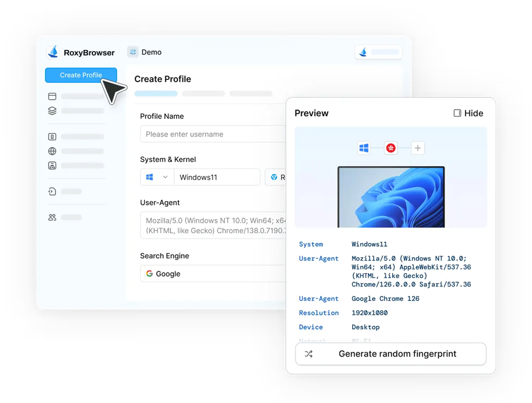Viewport: 532px width, 403px height.
Task: Open the globe section in the sidebar
Action: coord(52,151)
